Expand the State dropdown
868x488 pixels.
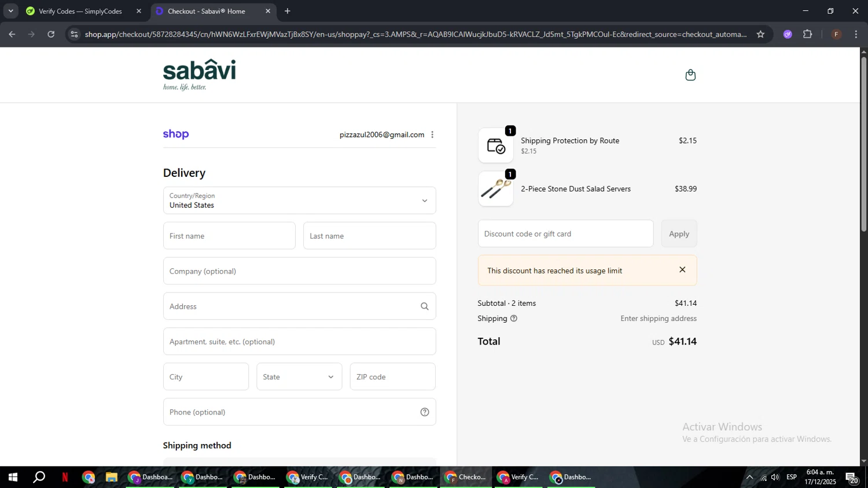pyautogui.click(x=299, y=377)
